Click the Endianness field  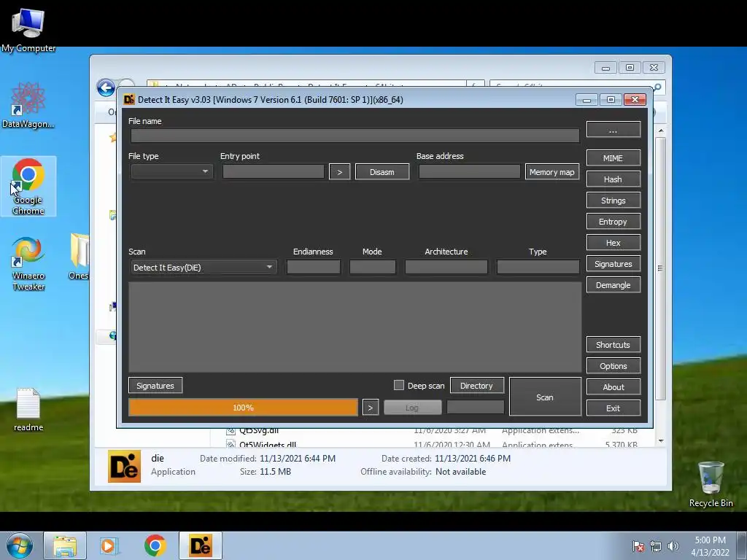[x=314, y=267]
